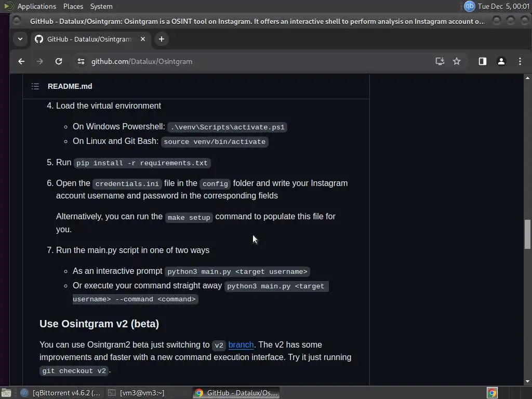Open the Applications menu
532x399 pixels.
click(37, 6)
